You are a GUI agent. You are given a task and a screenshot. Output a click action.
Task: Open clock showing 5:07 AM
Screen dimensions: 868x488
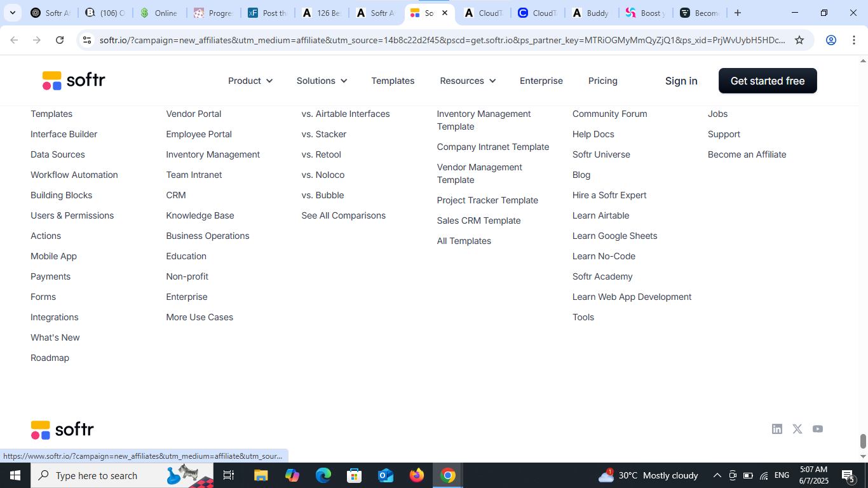[814, 475]
